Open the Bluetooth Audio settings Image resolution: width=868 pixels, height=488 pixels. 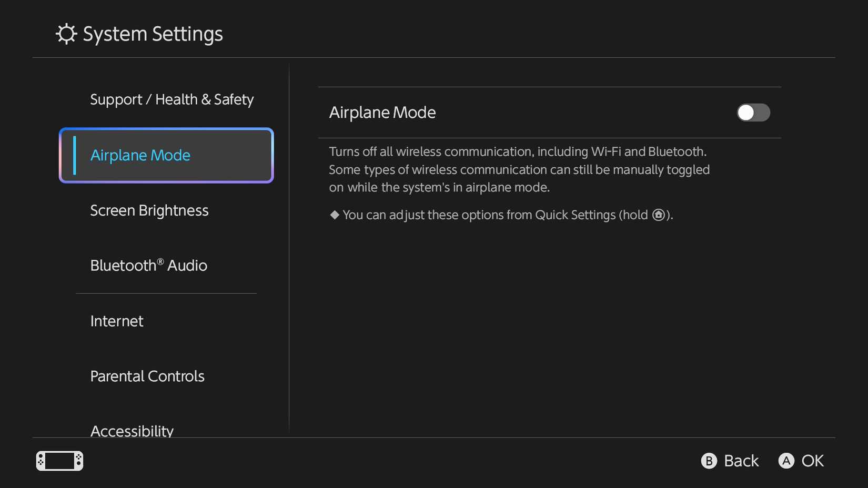coord(149,266)
